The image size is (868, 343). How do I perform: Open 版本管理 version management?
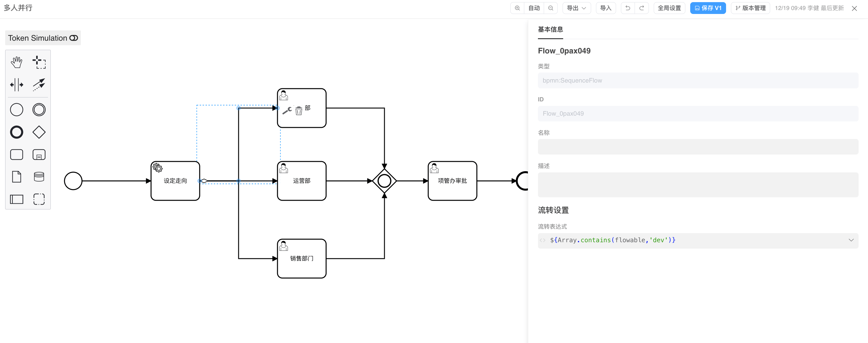pyautogui.click(x=750, y=8)
